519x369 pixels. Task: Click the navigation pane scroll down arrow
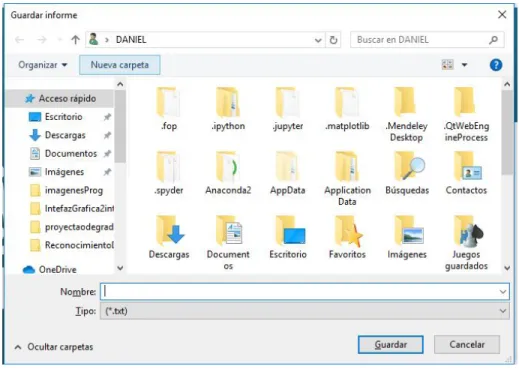click(120, 268)
